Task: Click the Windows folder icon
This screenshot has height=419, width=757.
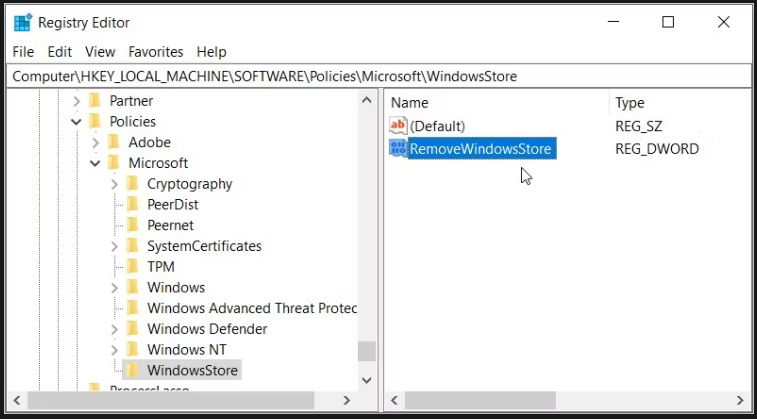Action: (133, 287)
